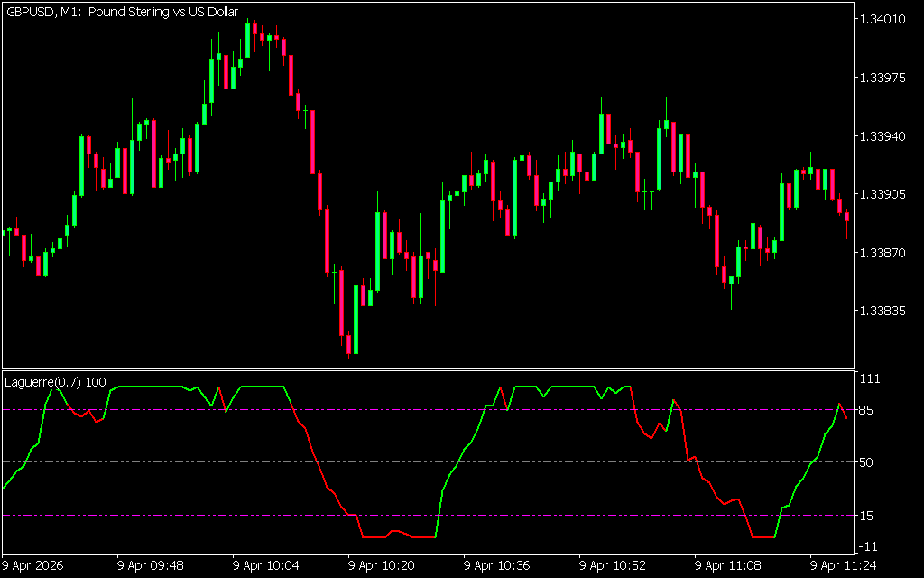Click the 1.33940 price level label
This screenshot has height=578, width=924.
click(x=883, y=136)
